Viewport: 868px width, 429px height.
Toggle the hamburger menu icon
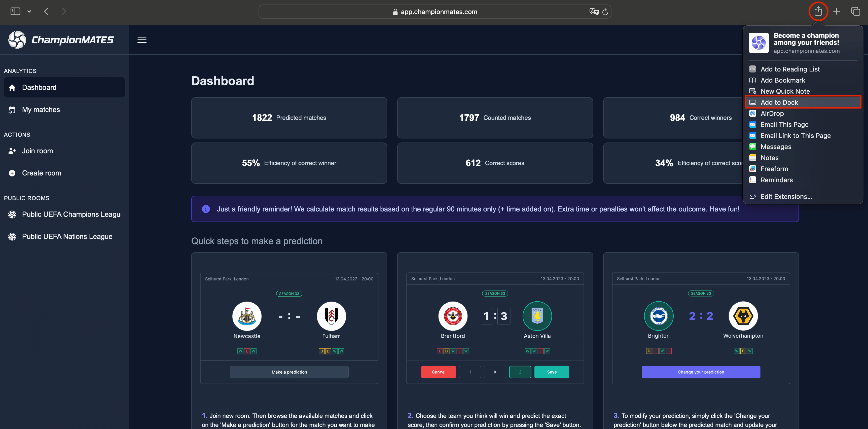[142, 40]
